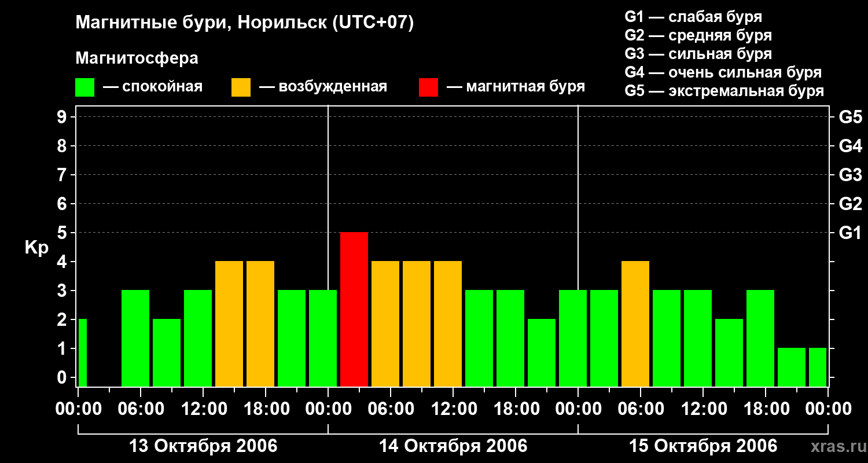Click the standalone G2 label on right axis
Image resolution: width=868 pixels, height=463 pixels.
[x=851, y=204]
